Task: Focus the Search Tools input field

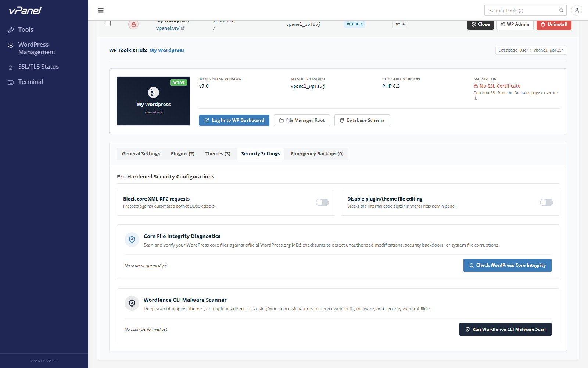Action: point(526,10)
